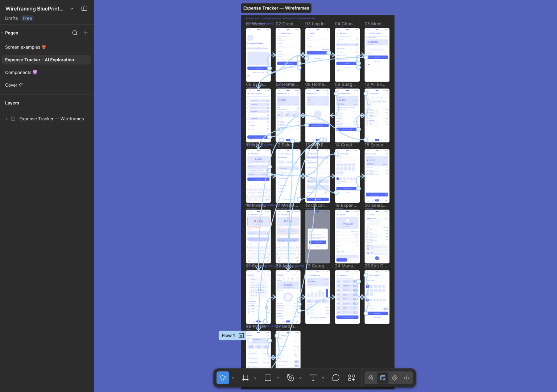Add a new page with plus icon
Screen dimensions: 557x392
tap(86, 33)
